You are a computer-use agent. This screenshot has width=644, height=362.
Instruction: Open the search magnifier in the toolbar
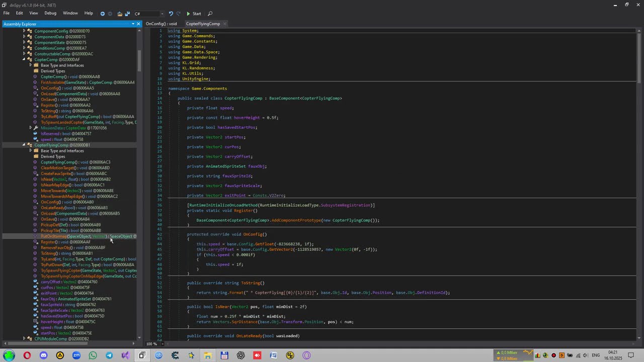pos(210,14)
